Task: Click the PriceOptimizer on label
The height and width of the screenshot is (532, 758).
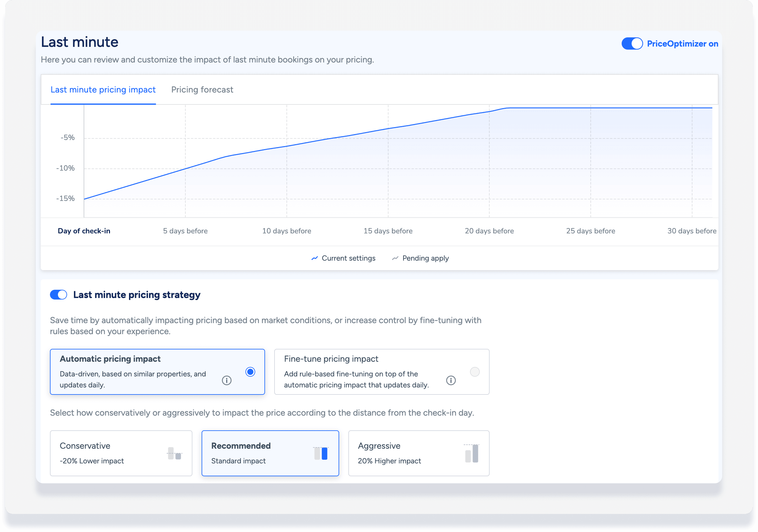Action: pos(682,43)
